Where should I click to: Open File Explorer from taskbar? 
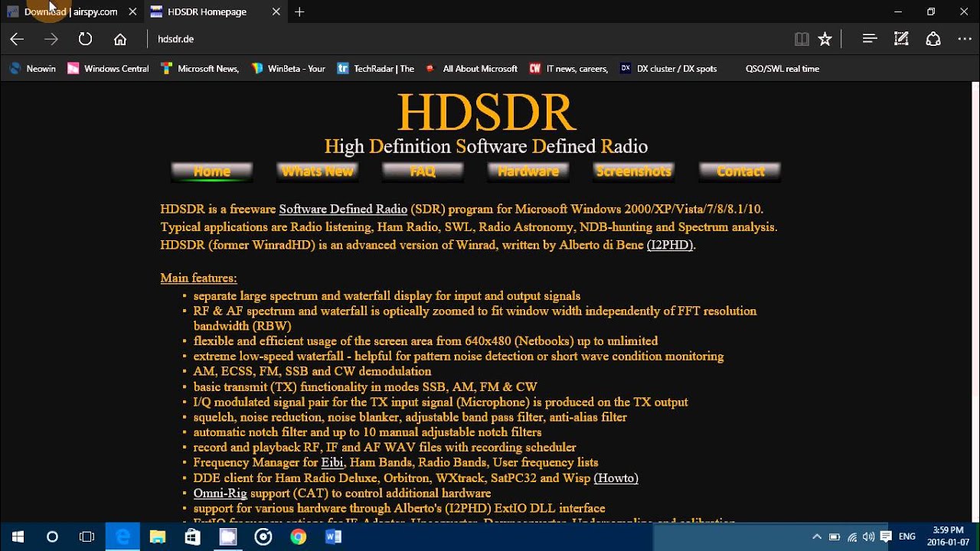coord(158,537)
